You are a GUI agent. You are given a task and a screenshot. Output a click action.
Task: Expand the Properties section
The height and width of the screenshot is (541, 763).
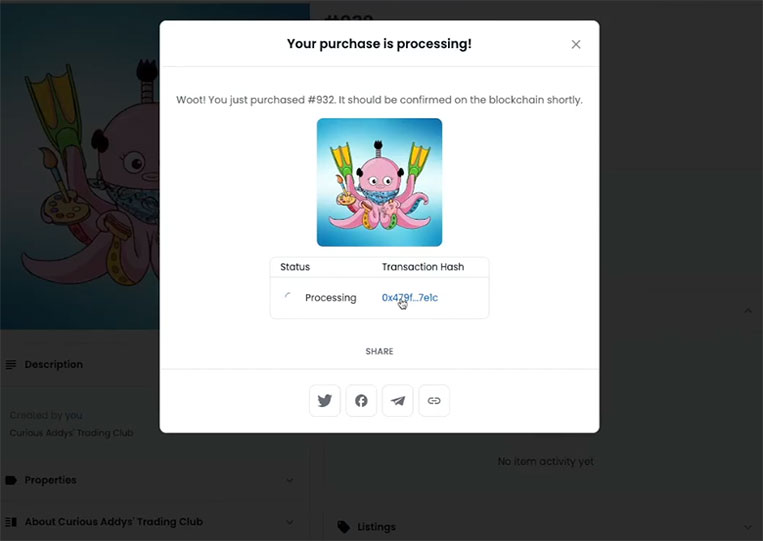[x=290, y=480]
